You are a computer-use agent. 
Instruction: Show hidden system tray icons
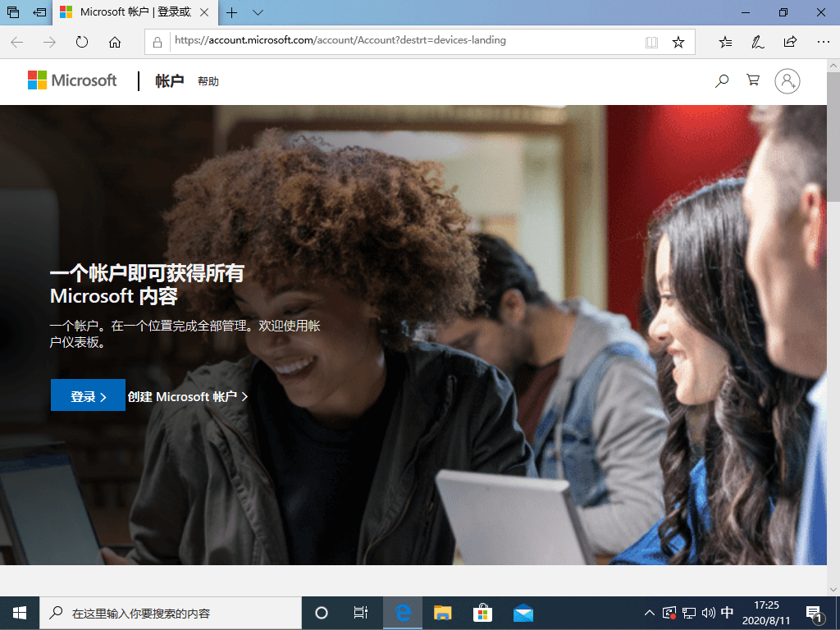[x=649, y=613]
